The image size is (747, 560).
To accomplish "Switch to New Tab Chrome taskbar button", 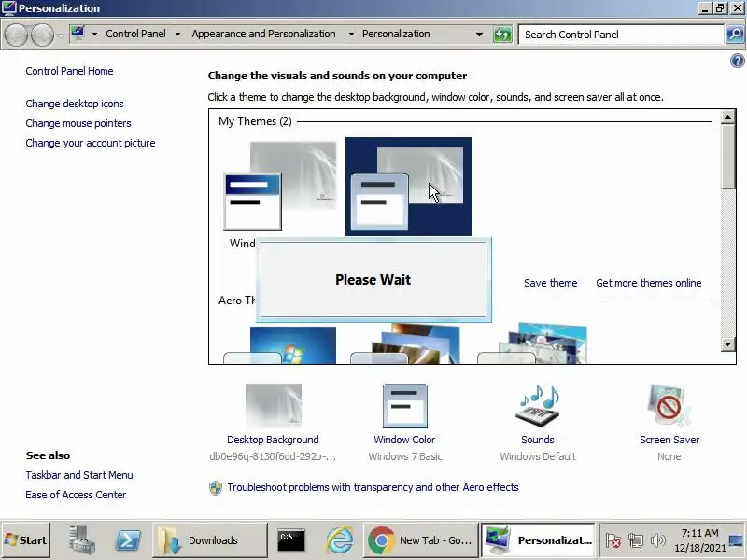I will [421, 540].
